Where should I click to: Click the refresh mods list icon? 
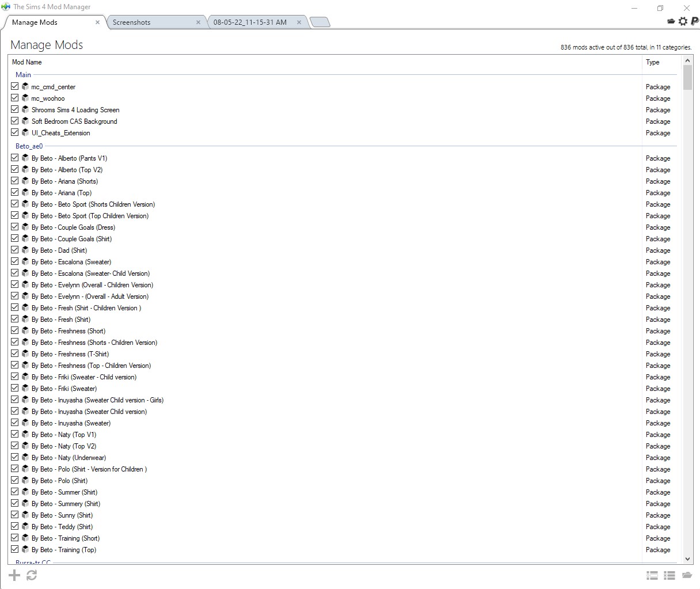click(32, 575)
